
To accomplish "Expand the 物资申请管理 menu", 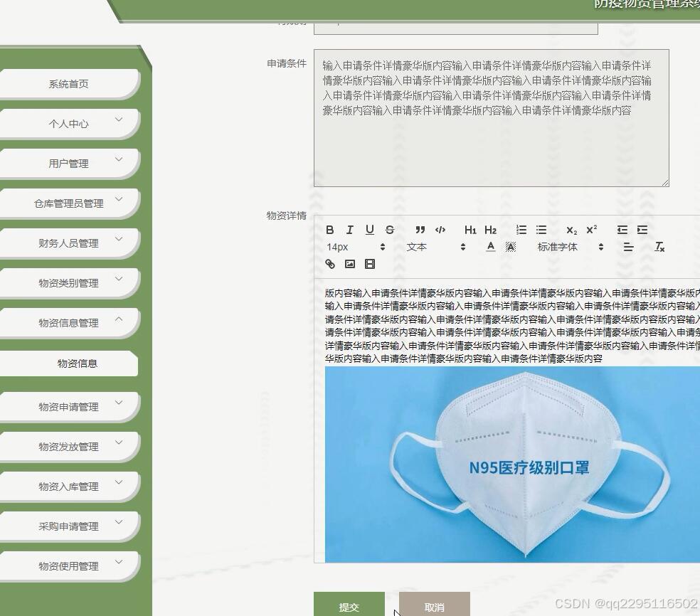I will (68, 407).
